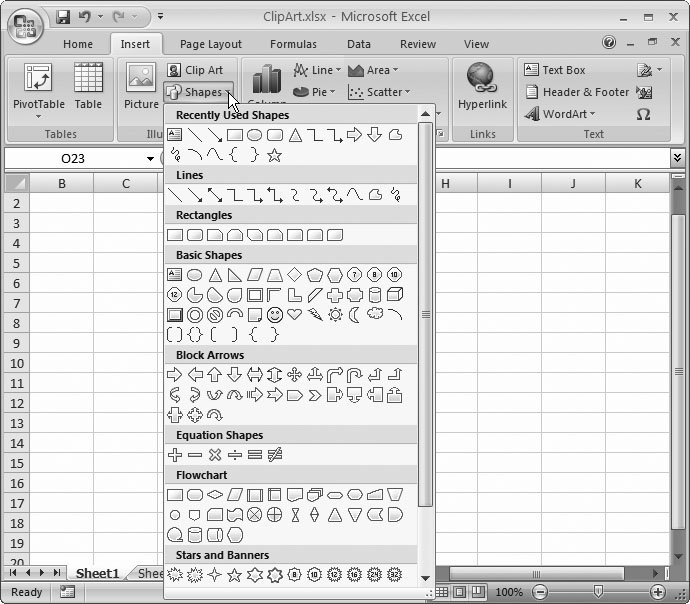
Task: Insert a Symbol (omega icon)
Action: click(x=643, y=114)
